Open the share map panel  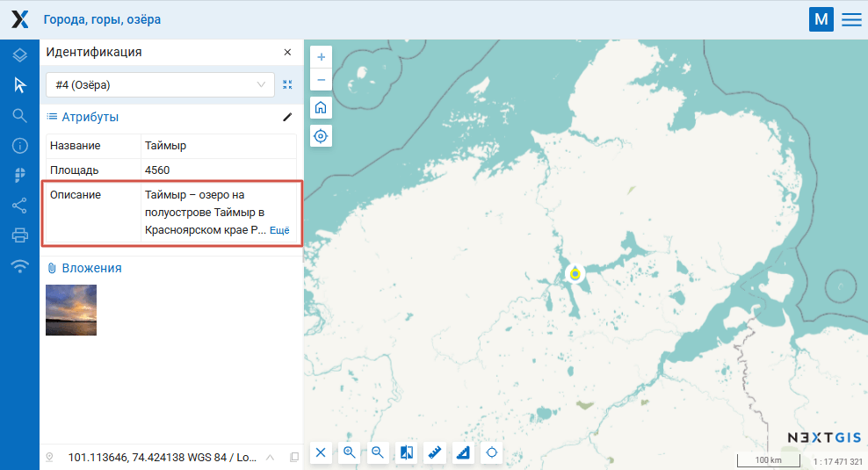tap(19, 206)
